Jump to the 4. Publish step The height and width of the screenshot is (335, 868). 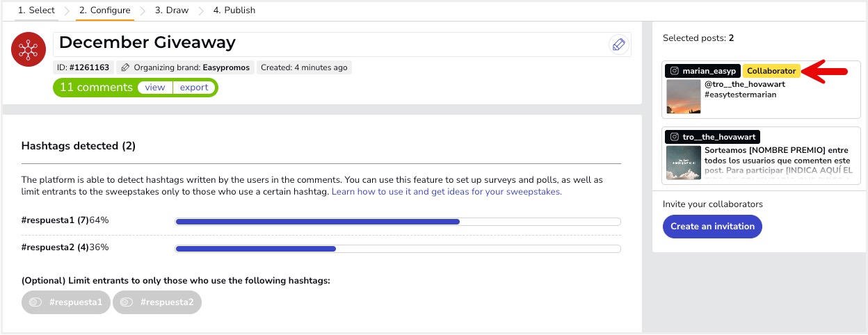click(x=234, y=10)
